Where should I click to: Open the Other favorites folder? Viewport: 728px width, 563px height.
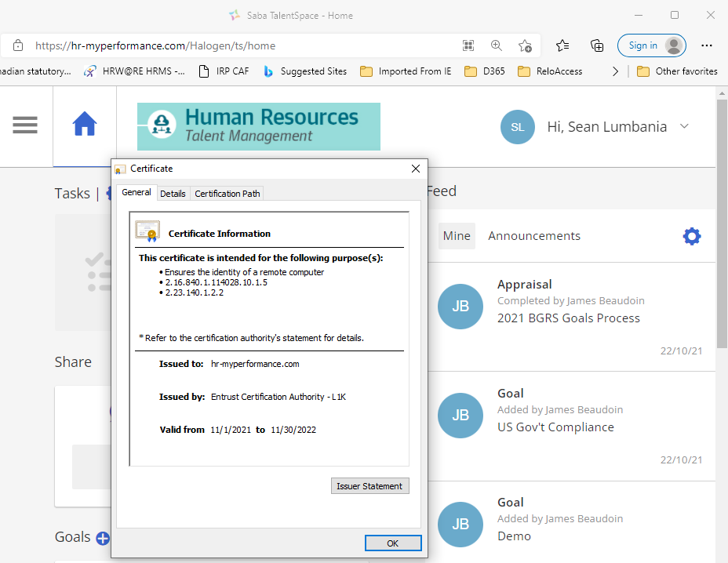coord(677,71)
